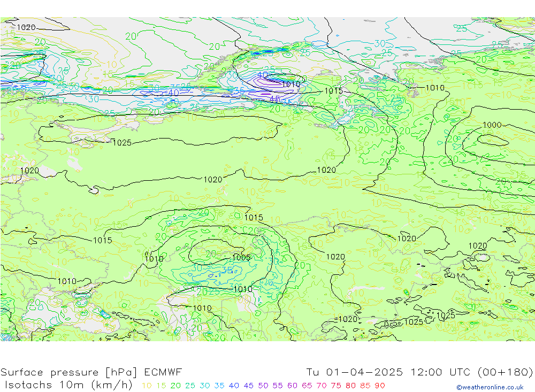Click the forecast date "Tu 01-04-2025 12:00 UTC (00+180)"
This screenshot has height=392, width=535.
(x=419, y=372)
